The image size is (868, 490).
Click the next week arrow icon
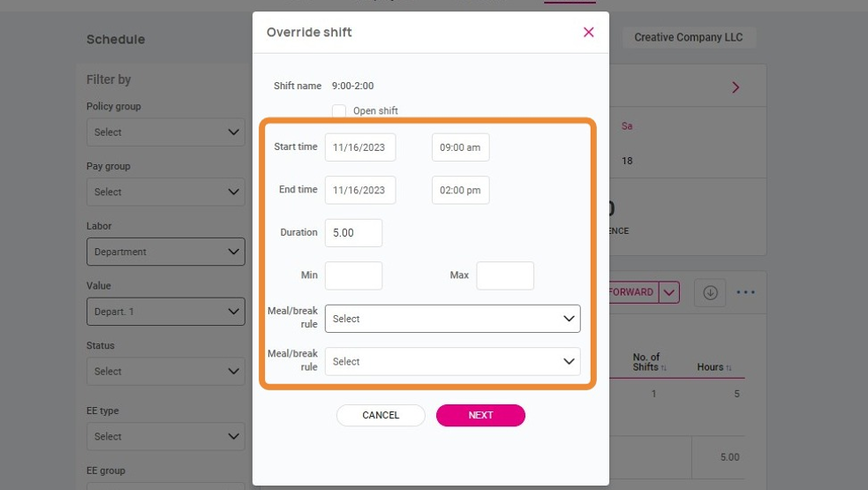(736, 87)
